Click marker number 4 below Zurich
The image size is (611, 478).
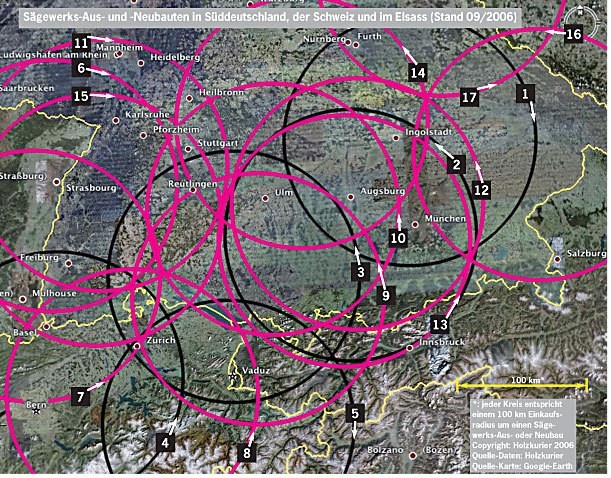[166, 441]
